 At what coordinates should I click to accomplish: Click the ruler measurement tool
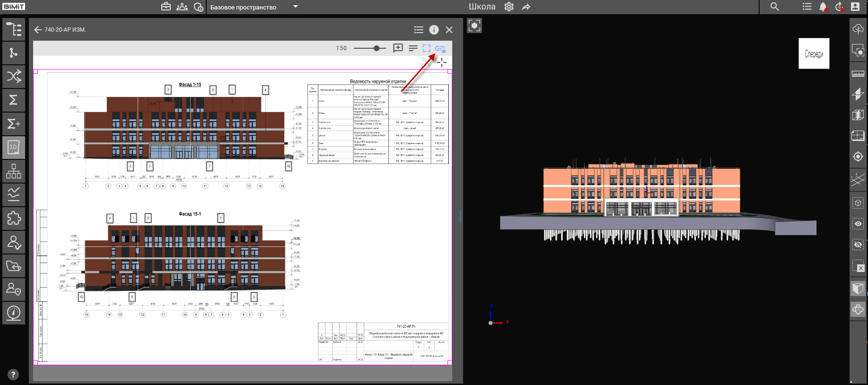[858, 74]
